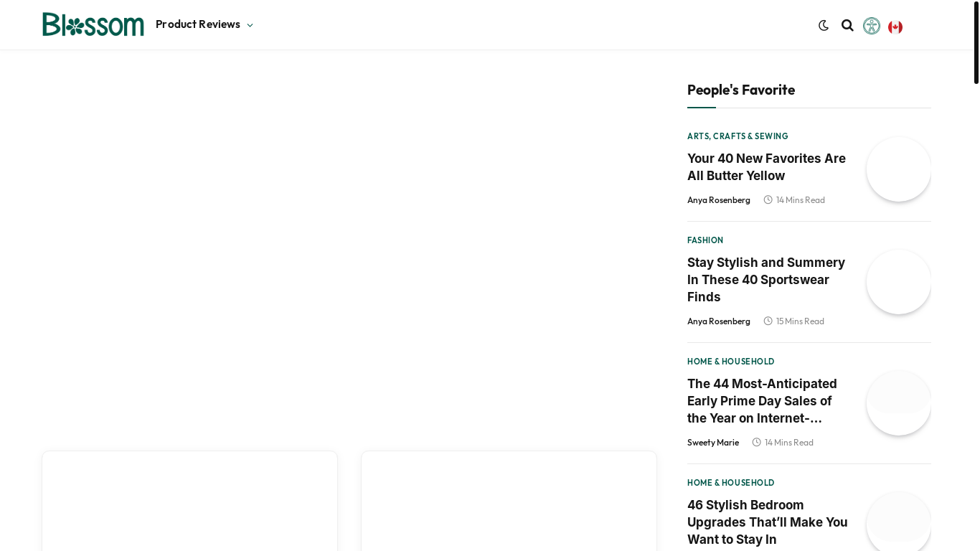Expand the Product Reviews chevron
The width and height of the screenshot is (980, 551).
250,25
